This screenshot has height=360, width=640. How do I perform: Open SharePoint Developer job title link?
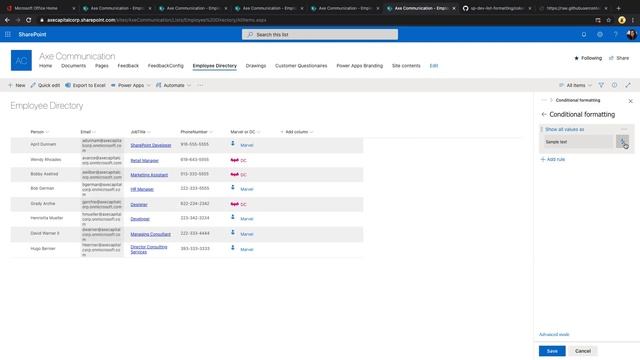tap(151, 145)
